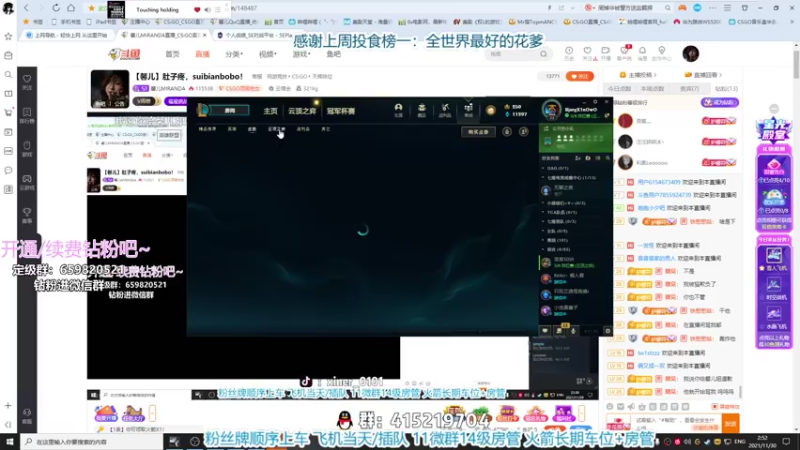Expand the Douyu 分类 dropdown
The image size is (800, 450).
tap(234, 54)
